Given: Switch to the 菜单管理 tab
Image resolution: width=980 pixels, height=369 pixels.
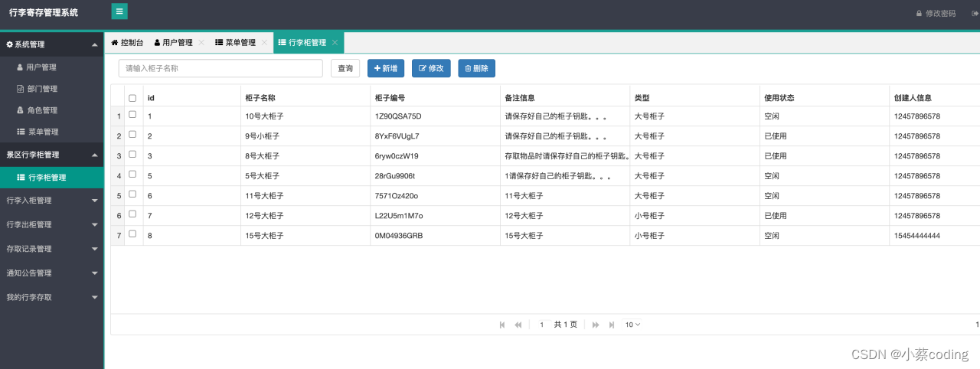Looking at the screenshot, I should click(235, 43).
